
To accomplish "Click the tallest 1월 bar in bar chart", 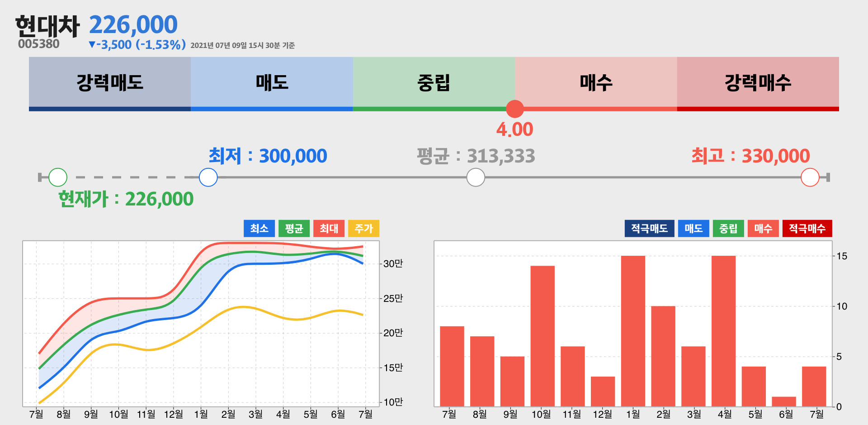I will [x=633, y=331].
